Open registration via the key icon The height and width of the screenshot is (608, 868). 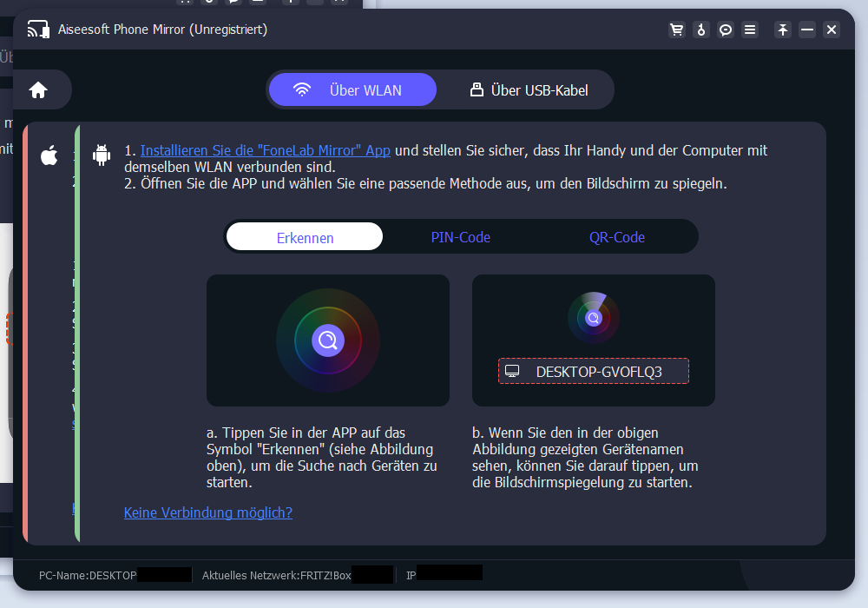pyautogui.click(x=701, y=30)
